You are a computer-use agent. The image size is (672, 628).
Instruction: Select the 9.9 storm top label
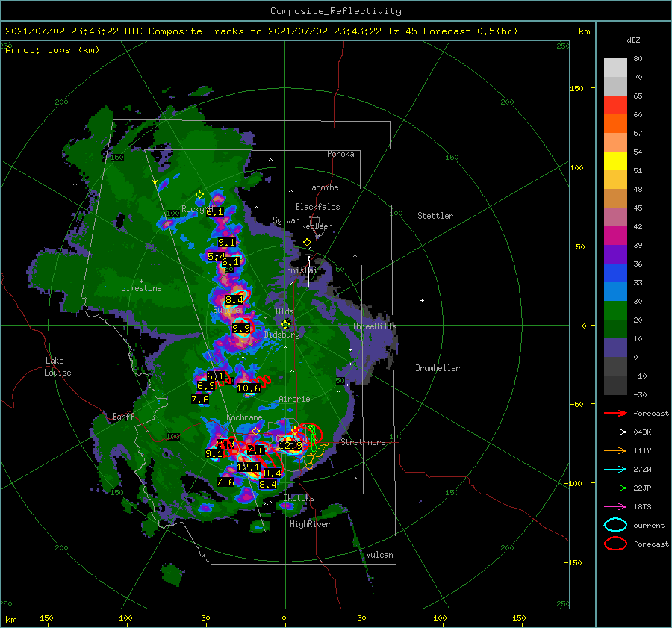[241, 329]
